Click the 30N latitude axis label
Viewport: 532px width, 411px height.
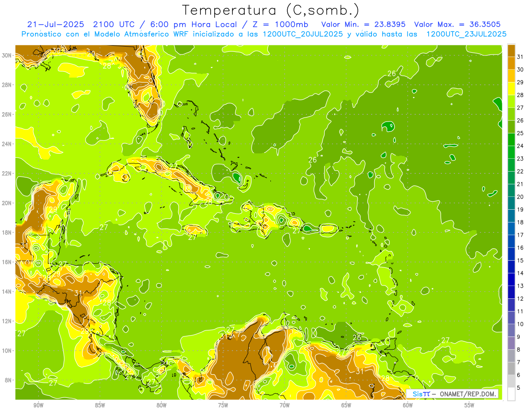[7, 55]
